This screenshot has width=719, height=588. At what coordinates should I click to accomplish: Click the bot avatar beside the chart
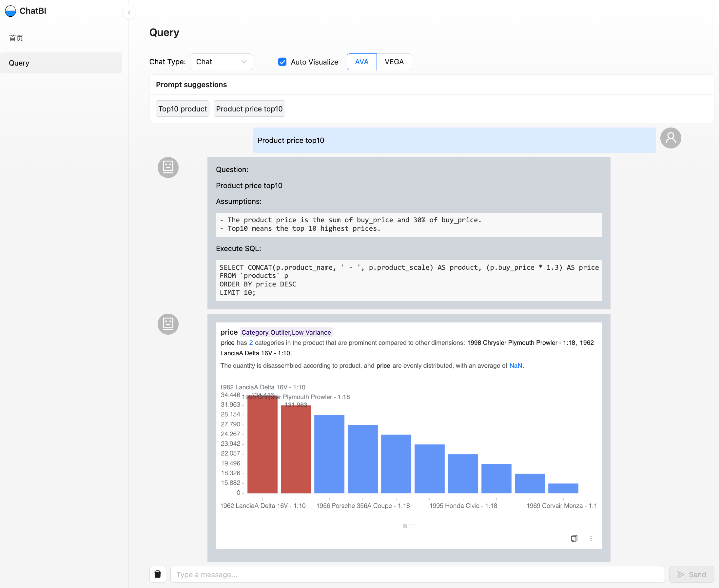(168, 324)
